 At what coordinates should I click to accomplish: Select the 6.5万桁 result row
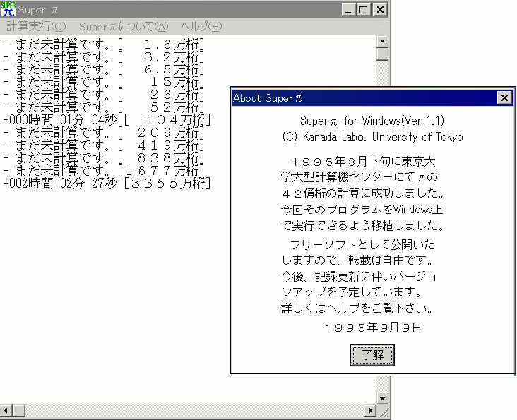[104, 69]
